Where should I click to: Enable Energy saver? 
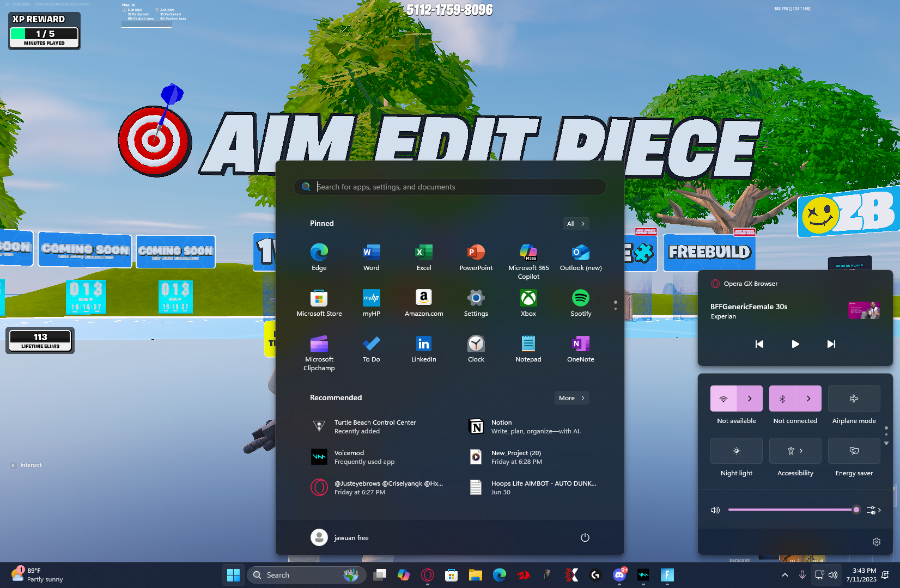coord(854,451)
